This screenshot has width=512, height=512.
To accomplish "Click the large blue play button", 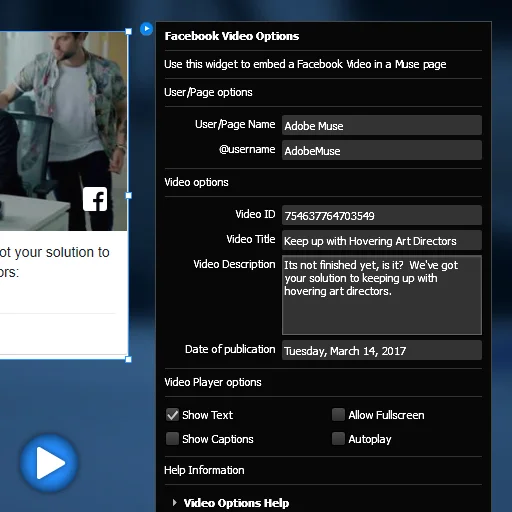I will (49, 463).
